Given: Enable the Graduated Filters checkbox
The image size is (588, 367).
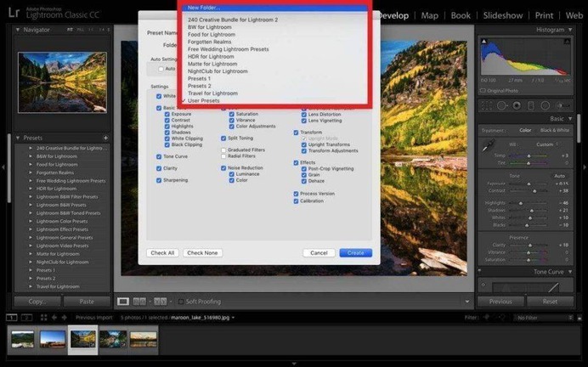Looking at the screenshot, I should pos(223,150).
